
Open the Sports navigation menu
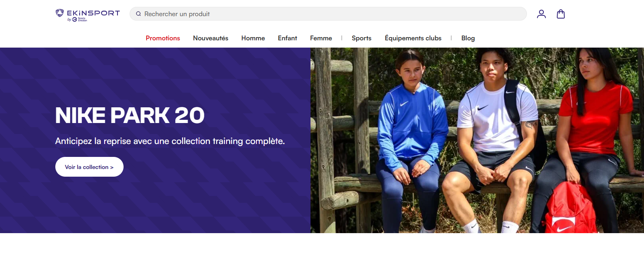[x=361, y=38]
